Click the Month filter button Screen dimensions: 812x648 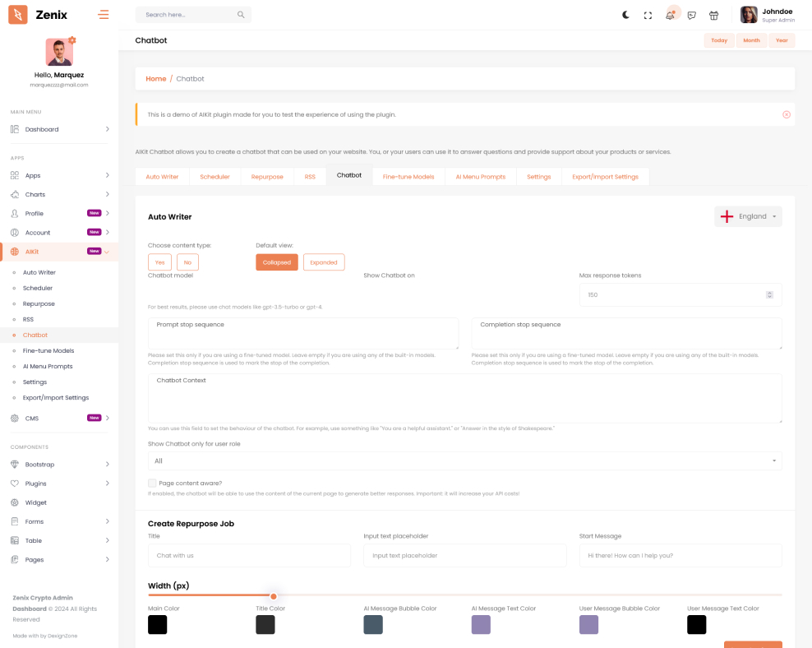pyautogui.click(x=751, y=40)
